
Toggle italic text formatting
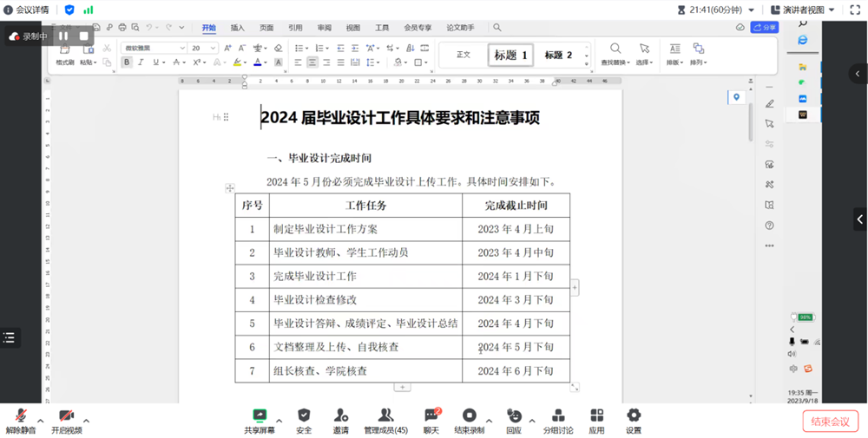[x=141, y=62]
